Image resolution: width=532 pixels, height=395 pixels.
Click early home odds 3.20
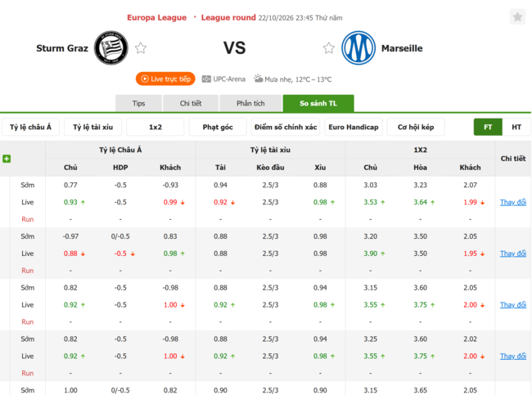pyautogui.click(x=370, y=236)
